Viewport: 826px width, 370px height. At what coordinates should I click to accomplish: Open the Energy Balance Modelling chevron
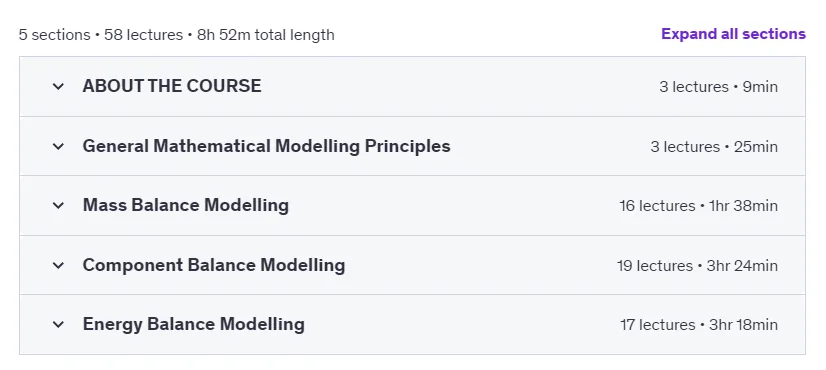point(58,324)
